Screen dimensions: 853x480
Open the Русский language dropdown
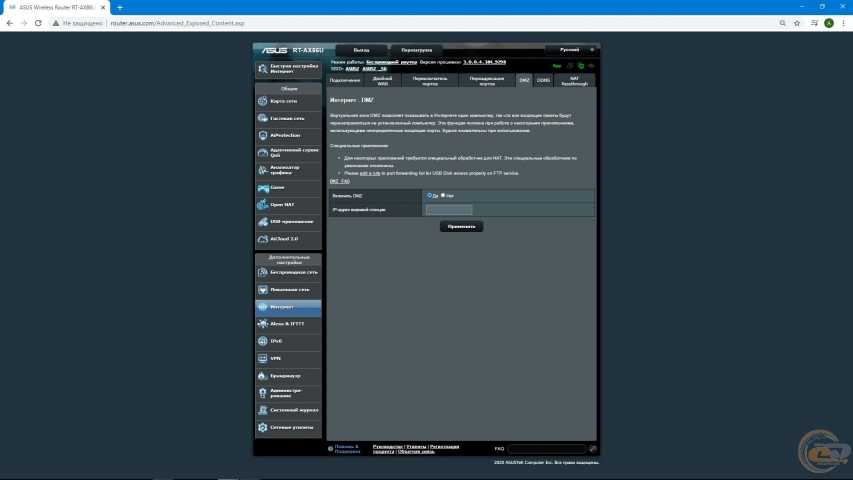(572, 50)
